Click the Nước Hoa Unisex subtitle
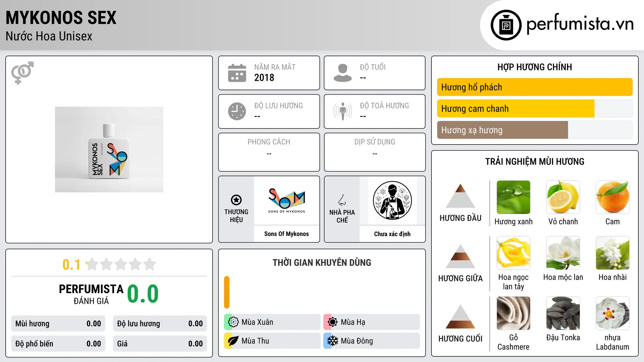The width and height of the screenshot is (644, 362). [49, 36]
